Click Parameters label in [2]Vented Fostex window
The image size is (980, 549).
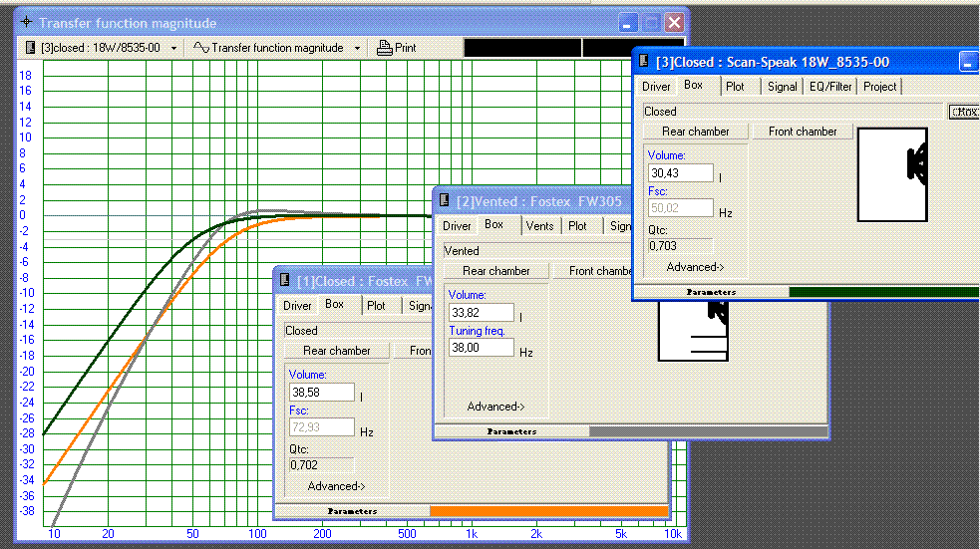511,431
